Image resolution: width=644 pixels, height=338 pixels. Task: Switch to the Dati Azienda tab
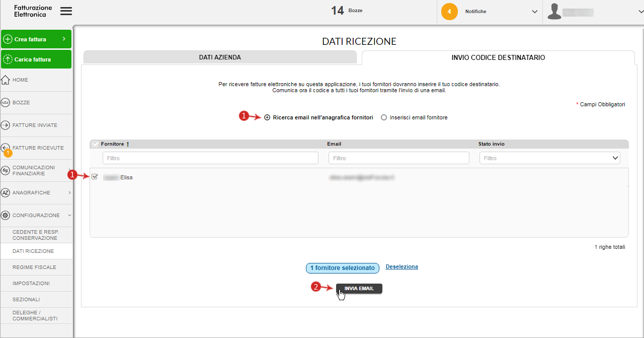[220, 57]
